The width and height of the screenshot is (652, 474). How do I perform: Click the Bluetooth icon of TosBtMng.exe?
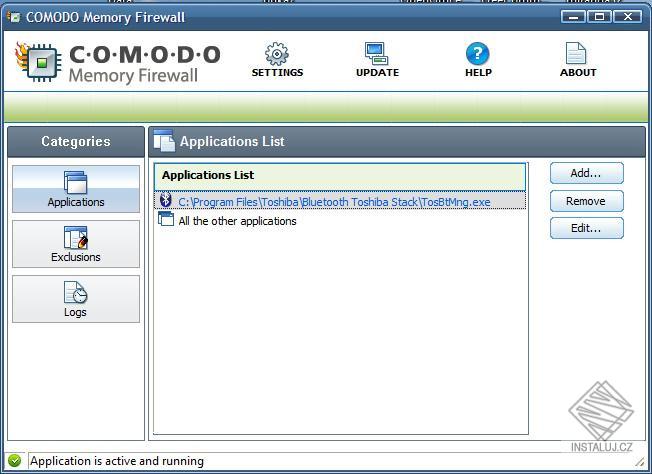(x=166, y=200)
